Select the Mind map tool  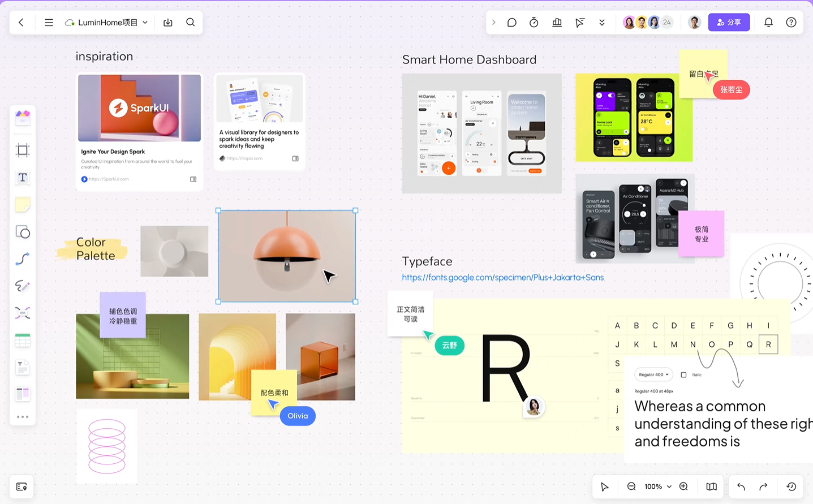[x=23, y=313]
